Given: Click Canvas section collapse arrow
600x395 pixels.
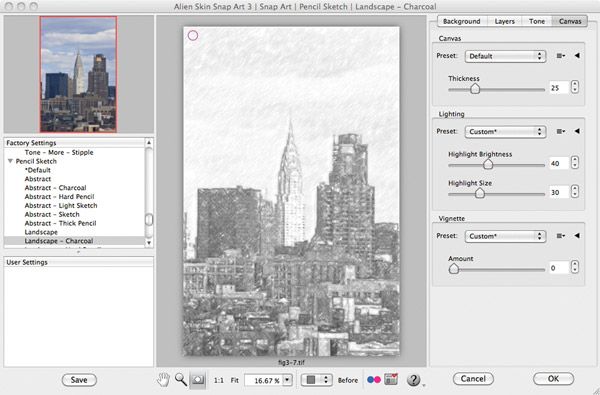Looking at the screenshot, I should tap(577, 55).
